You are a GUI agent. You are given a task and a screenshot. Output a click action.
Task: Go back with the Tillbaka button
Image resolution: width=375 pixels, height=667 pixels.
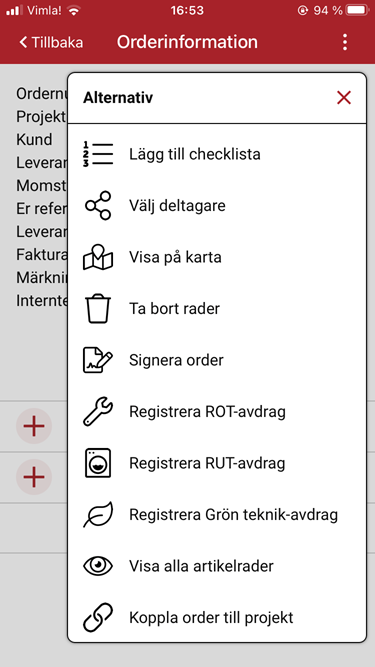[x=51, y=43]
